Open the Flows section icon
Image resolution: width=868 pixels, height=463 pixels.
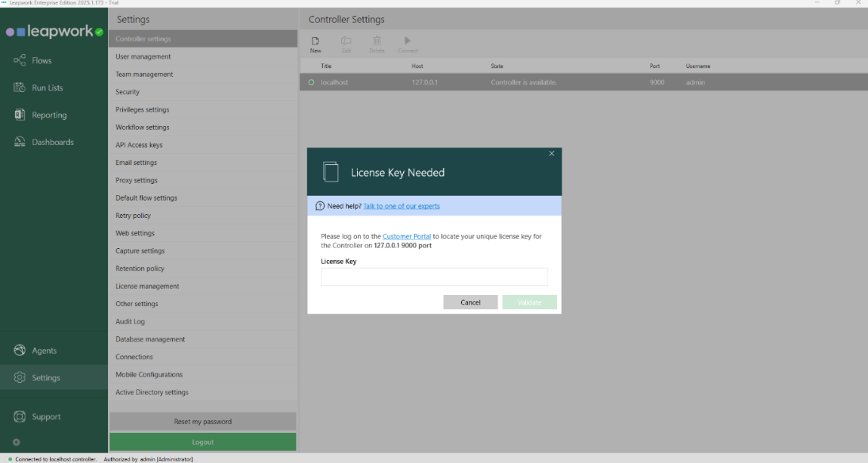tap(20, 60)
